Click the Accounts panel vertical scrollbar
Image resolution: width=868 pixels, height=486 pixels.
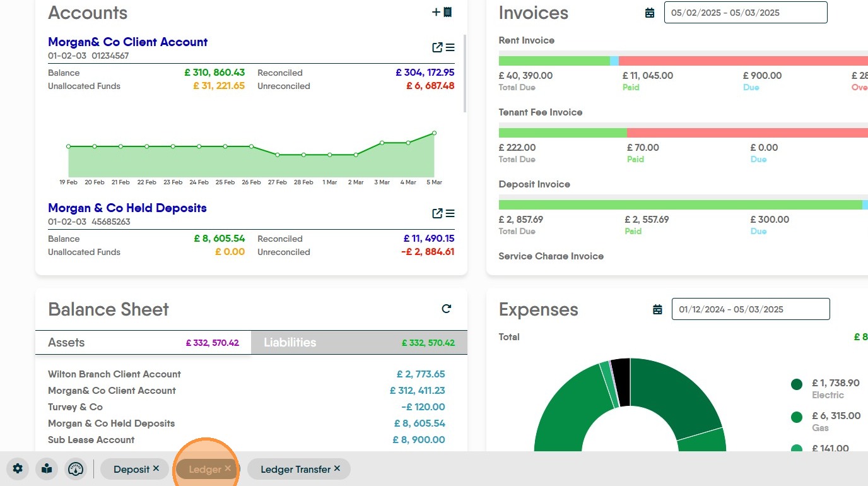click(465, 73)
